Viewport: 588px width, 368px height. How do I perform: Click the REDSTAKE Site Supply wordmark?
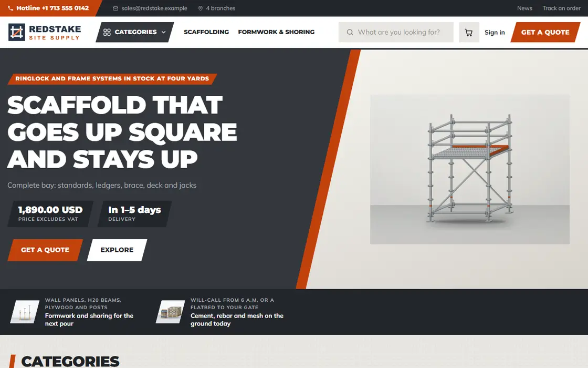pyautogui.click(x=55, y=32)
